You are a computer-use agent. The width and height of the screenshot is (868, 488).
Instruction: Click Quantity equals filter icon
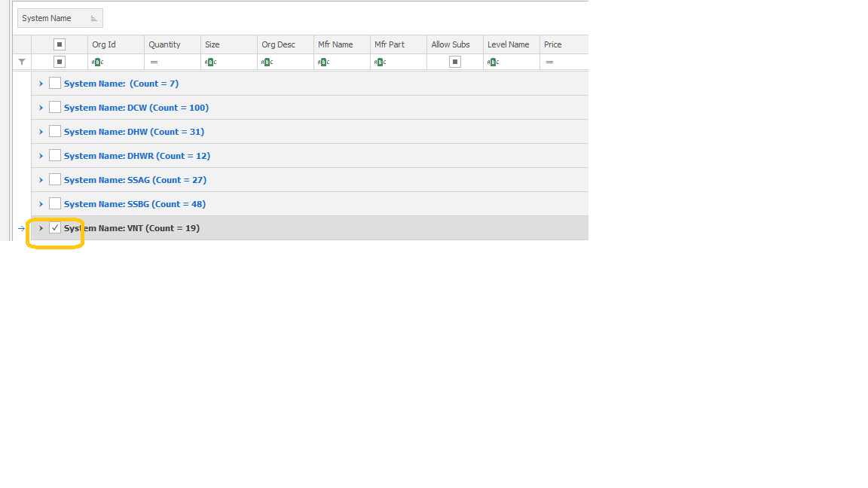coord(154,62)
